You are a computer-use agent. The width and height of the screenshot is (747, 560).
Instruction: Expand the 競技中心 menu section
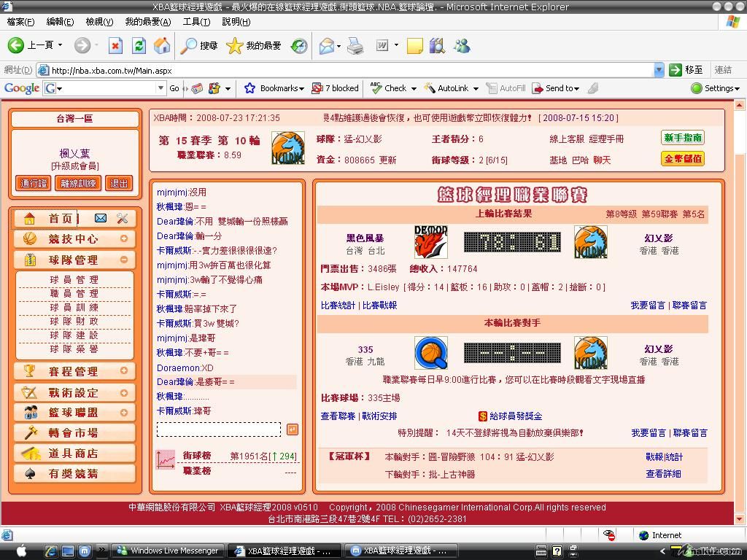[124, 238]
